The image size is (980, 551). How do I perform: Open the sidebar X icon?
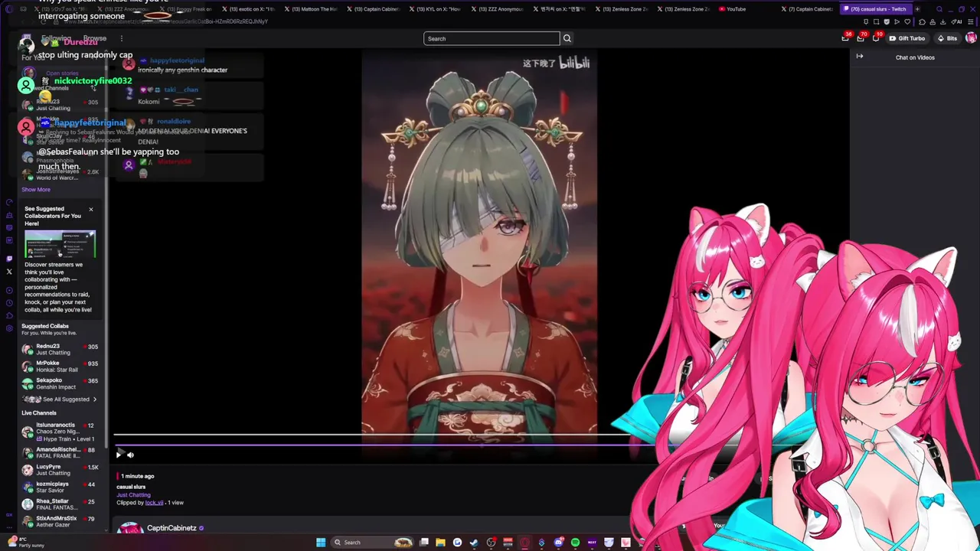[9, 272]
